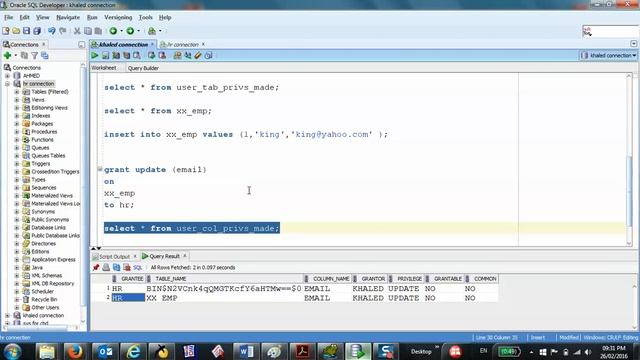Click the Windows Start button

point(13,351)
